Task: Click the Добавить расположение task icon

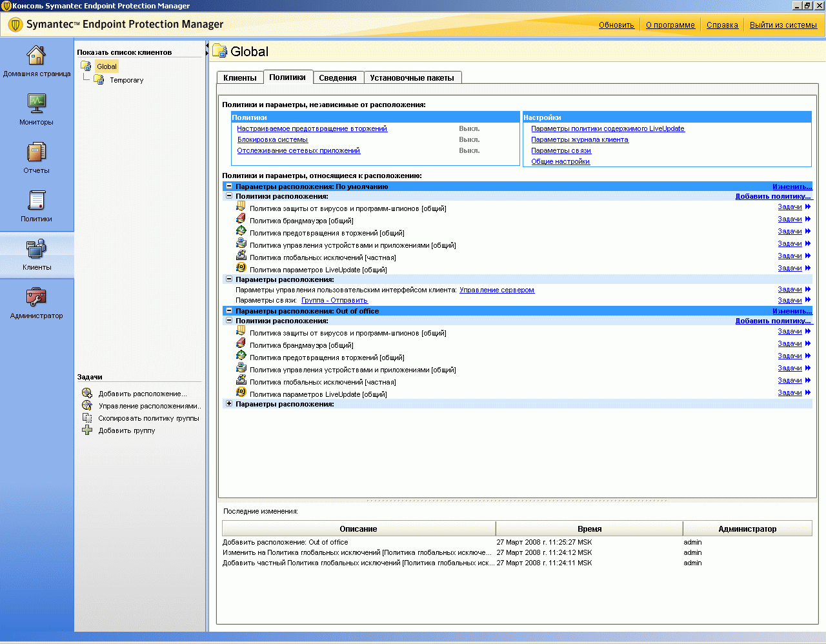Action: coord(87,394)
